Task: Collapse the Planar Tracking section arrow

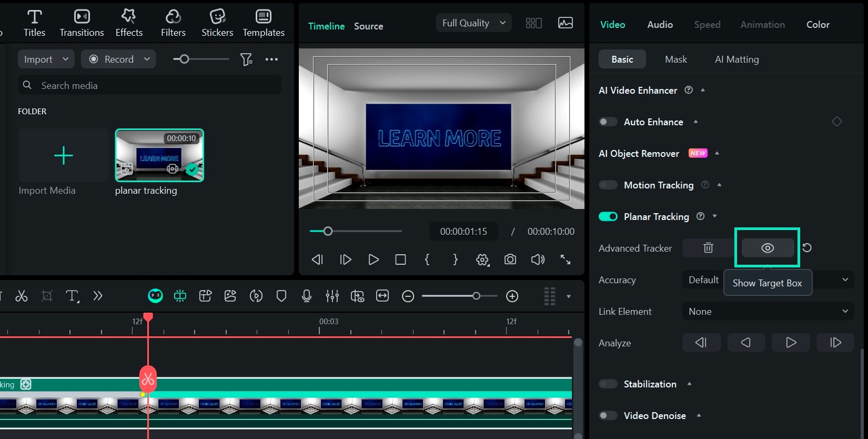Action: click(714, 216)
